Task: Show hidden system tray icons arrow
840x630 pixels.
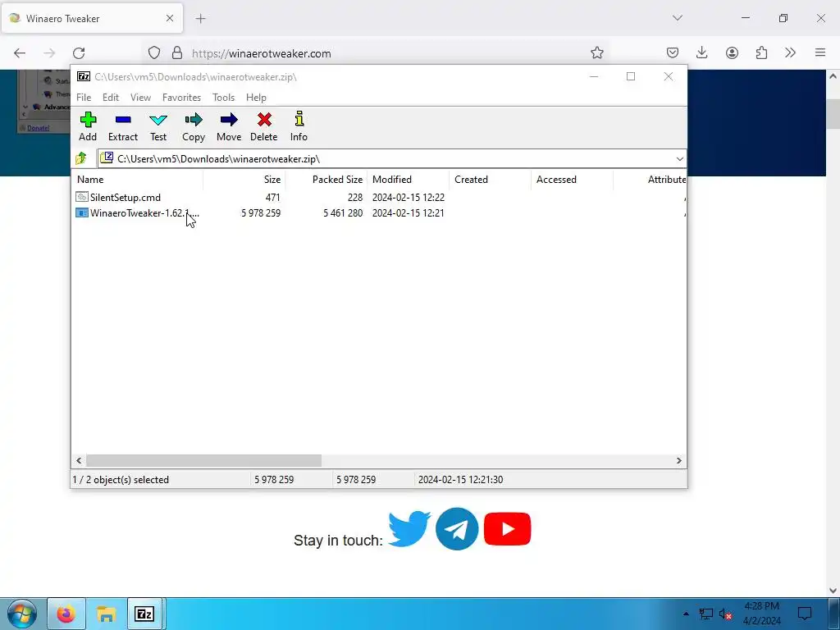Action: pos(686,614)
